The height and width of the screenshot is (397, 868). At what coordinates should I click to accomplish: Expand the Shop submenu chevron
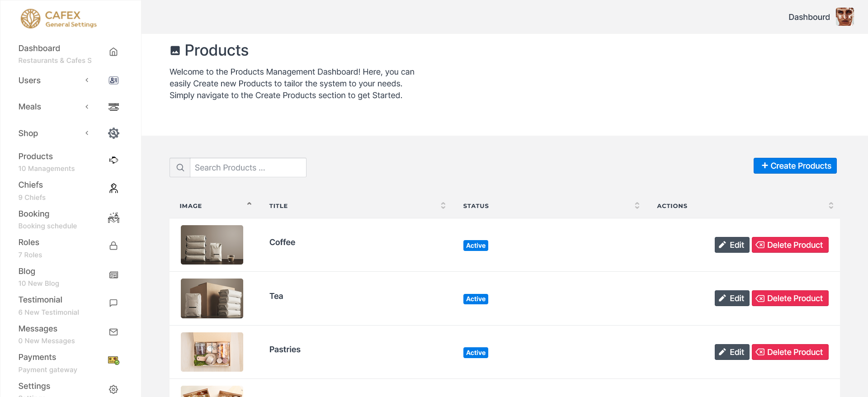coord(87,133)
